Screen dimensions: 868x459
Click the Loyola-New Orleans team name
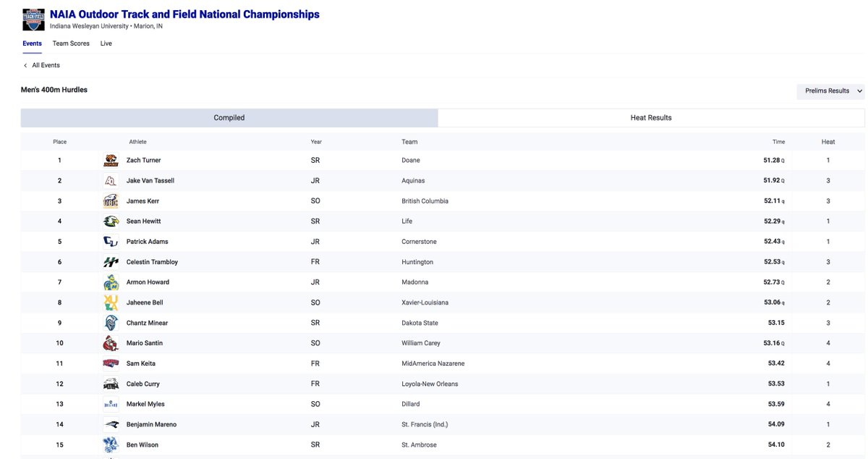[x=430, y=384]
